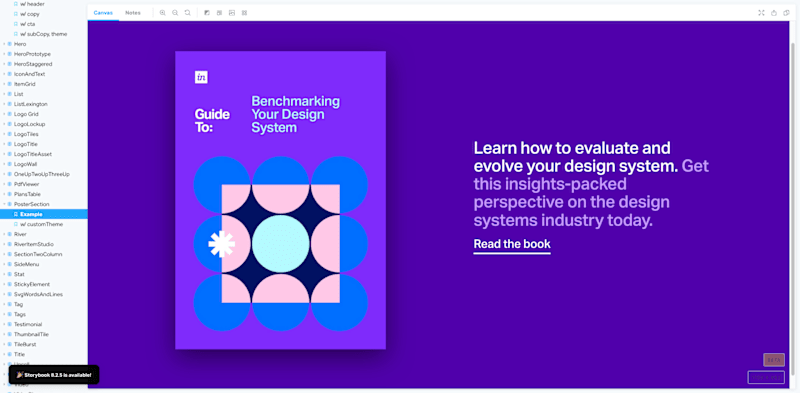Click the pink badge in the canvas corner
This screenshot has height=393, width=800.
point(773,360)
